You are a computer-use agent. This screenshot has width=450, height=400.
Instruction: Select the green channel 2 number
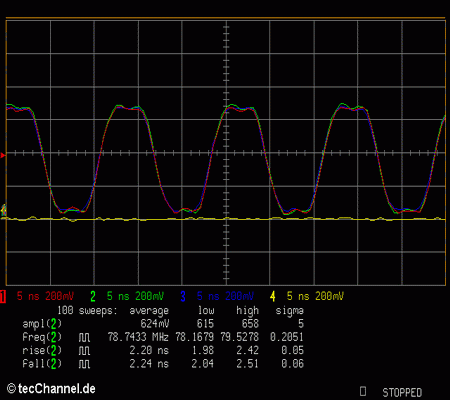coord(93,296)
